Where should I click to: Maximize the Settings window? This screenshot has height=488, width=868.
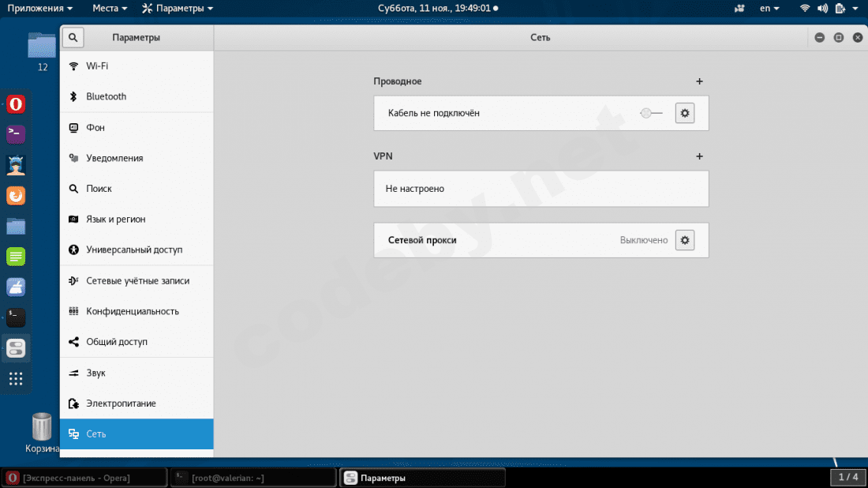(x=839, y=38)
